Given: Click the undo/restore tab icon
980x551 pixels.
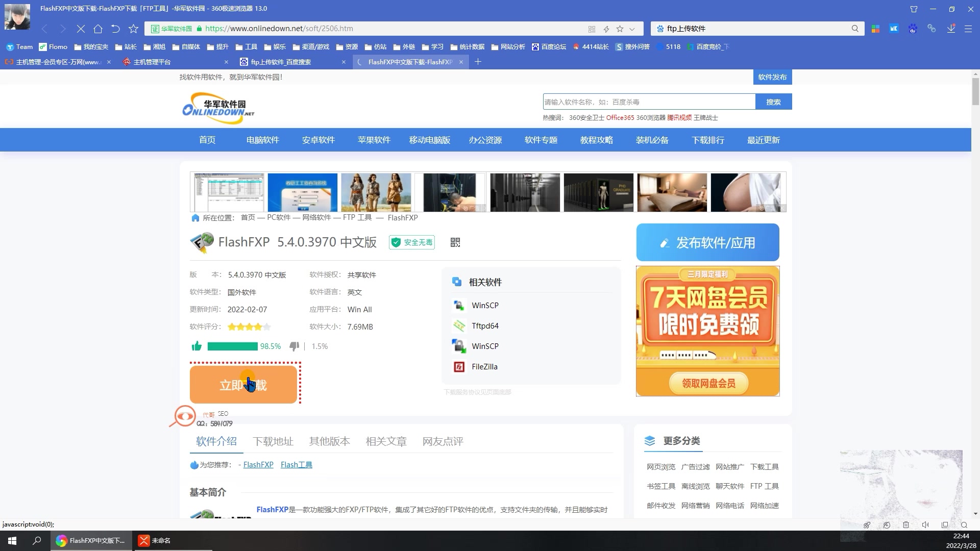Looking at the screenshot, I should (x=115, y=29).
